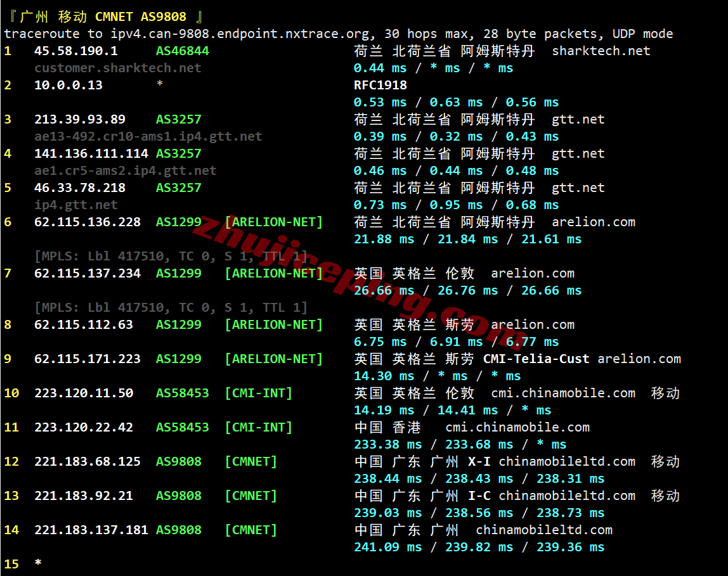Screen dimensions: 728x576
Task: Click IP address 213.39.93.89
Action: coord(80,120)
